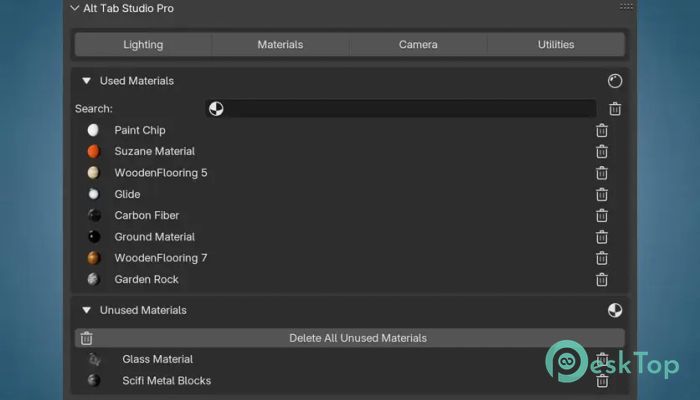Click the Paint Chip material preview sphere

[x=93, y=130]
